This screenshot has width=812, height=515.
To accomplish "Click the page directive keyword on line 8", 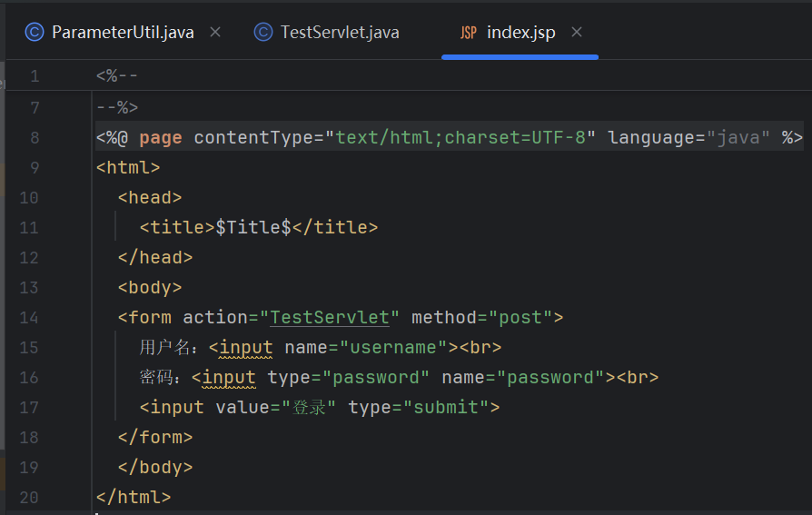I will tap(161, 138).
